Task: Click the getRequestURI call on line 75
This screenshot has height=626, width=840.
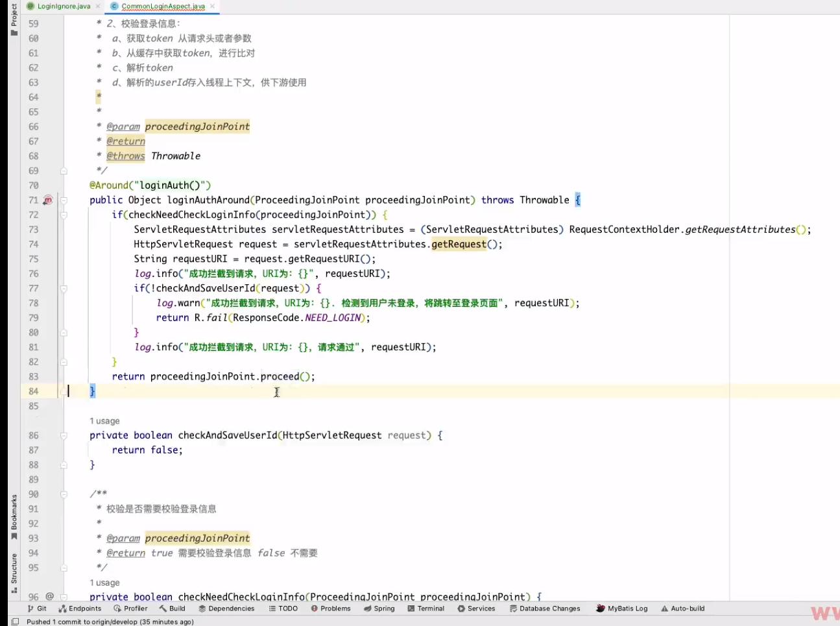Action: click(x=324, y=259)
